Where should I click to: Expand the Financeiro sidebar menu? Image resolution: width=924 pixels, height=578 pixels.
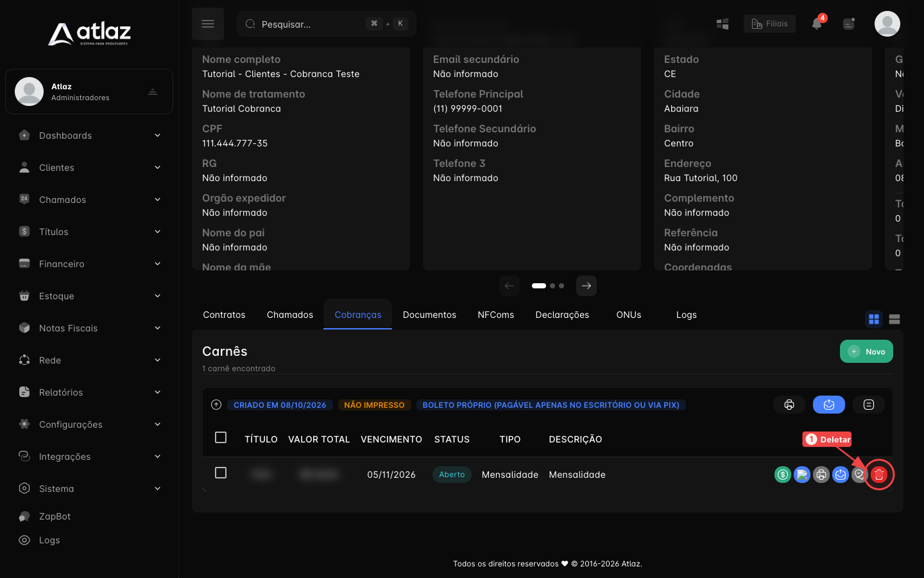coord(89,264)
